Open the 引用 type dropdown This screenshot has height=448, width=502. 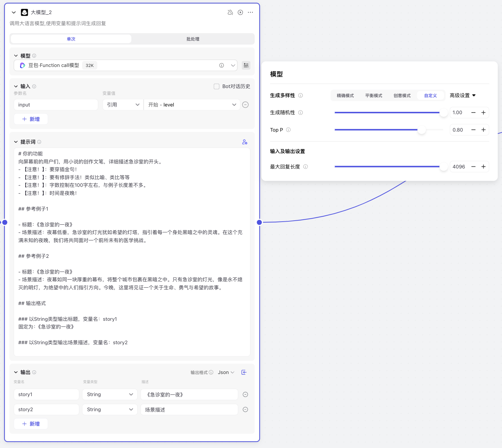tap(123, 105)
